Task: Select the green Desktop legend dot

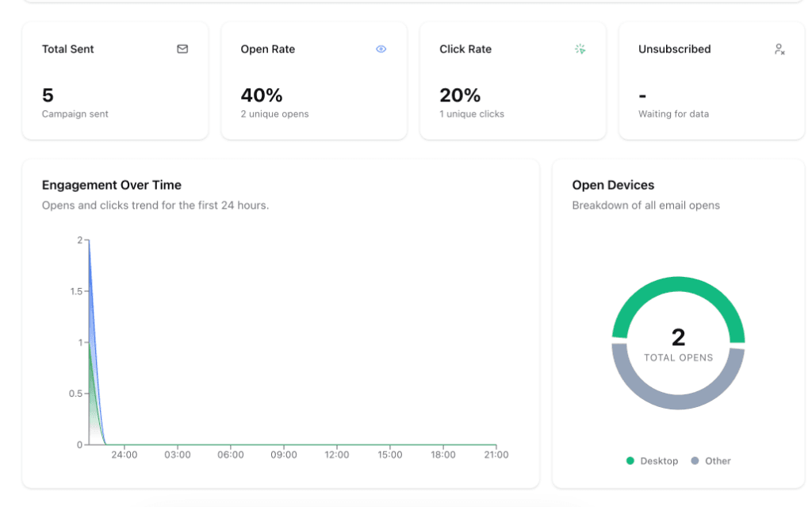Action: [630, 460]
